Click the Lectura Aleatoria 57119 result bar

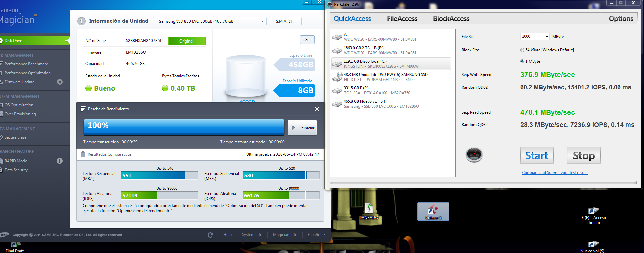(x=159, y=195)
